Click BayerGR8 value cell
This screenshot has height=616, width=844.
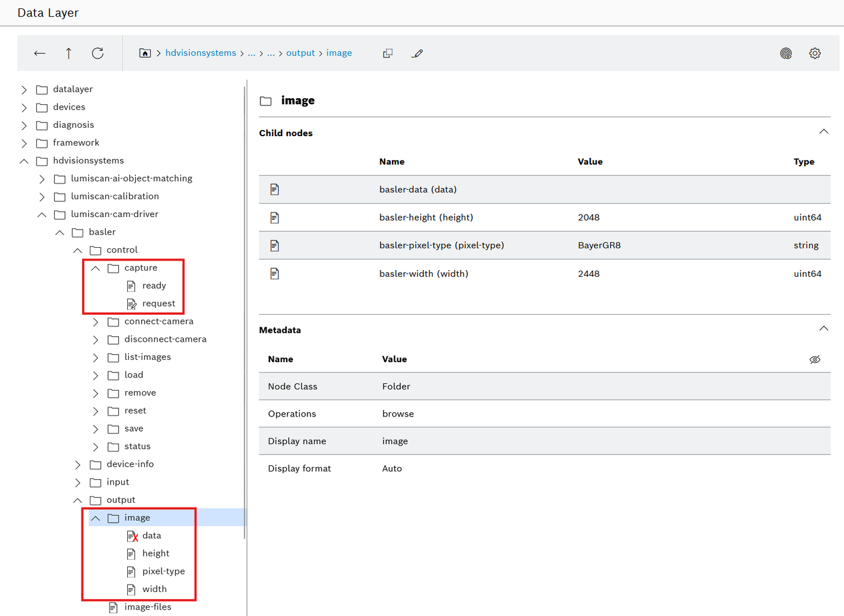coord(599,245)
